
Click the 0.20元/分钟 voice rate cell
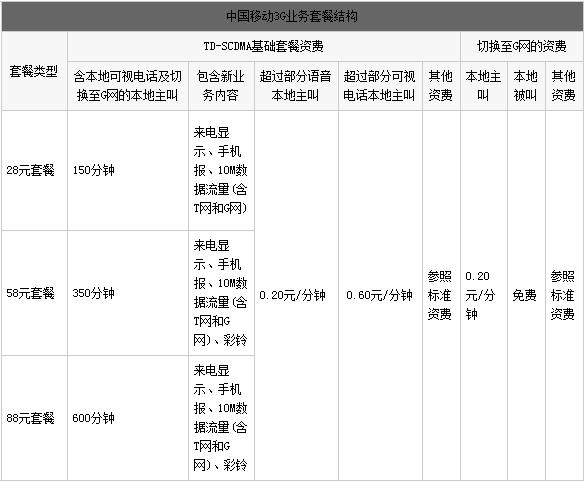(x=292, y=295)
